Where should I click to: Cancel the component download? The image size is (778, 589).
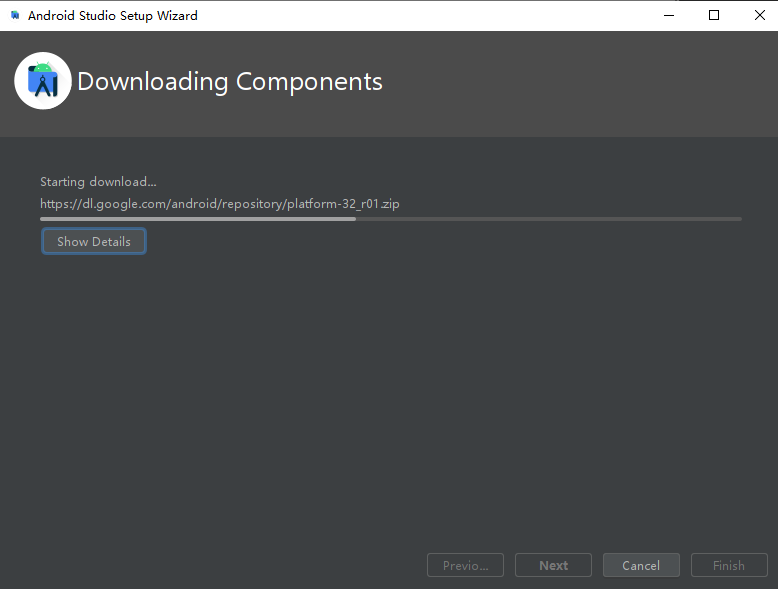(x=641, y=565)
